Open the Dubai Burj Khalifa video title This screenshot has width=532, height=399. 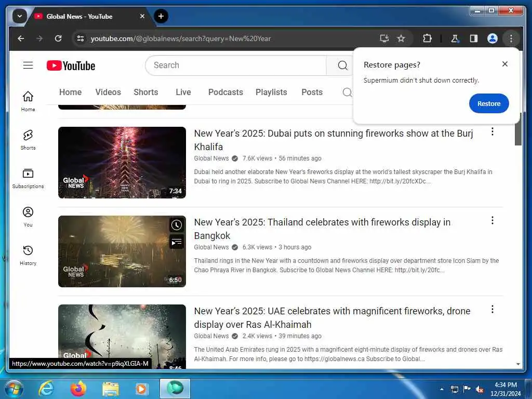pyautogui.click(x=334, y=140)
